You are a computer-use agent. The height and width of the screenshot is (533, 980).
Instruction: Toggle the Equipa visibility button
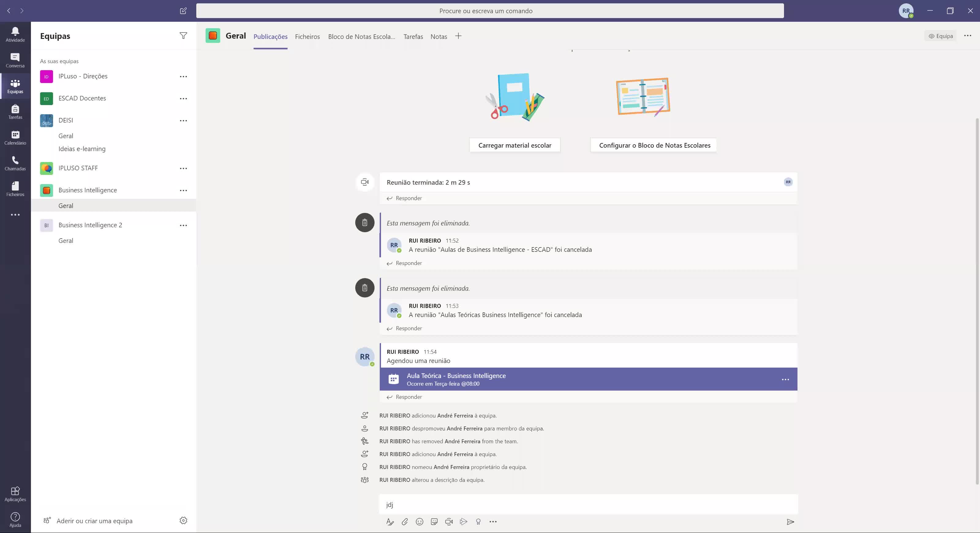tap(940, 36)
